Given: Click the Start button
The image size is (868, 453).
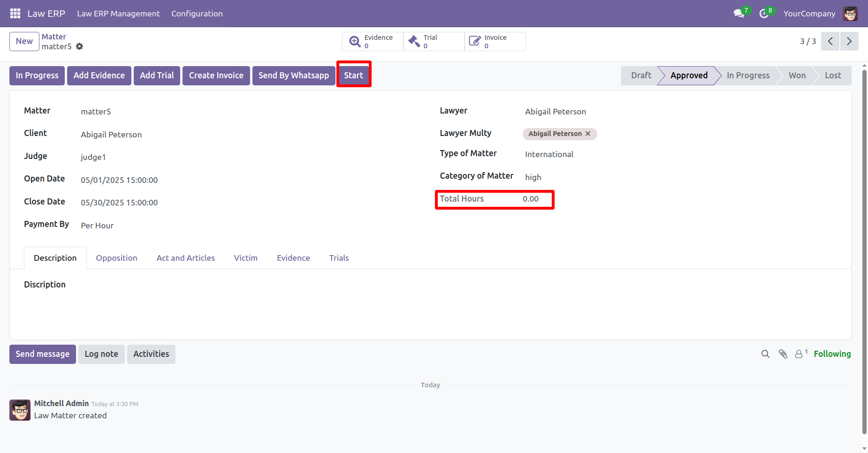Looking at the screenshot, I should (x=353, y=75).
